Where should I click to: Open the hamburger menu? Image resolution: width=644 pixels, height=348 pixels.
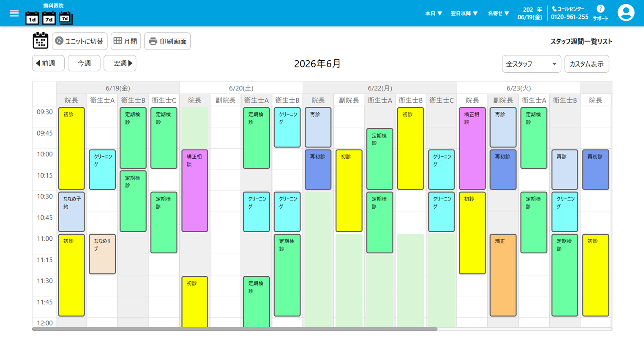14,13
